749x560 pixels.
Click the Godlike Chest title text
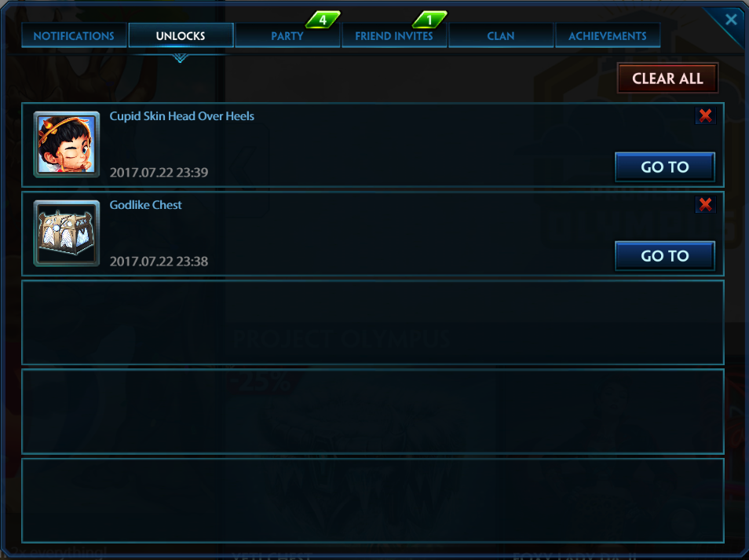click(146, 205)
